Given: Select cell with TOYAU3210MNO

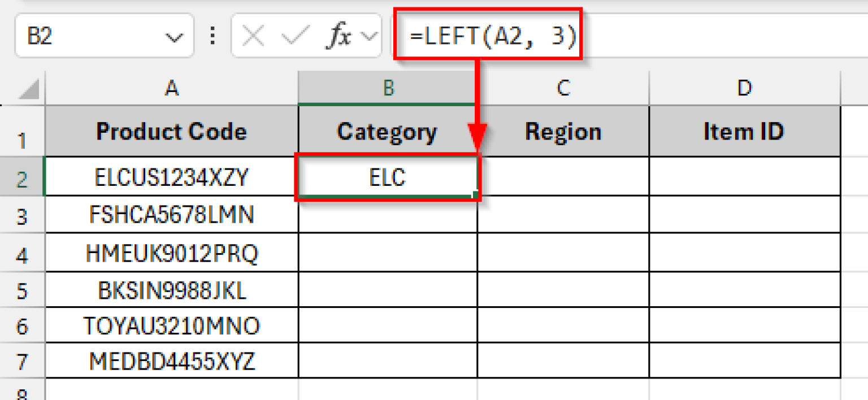Looking at the screenshot, I should (172, 326).
